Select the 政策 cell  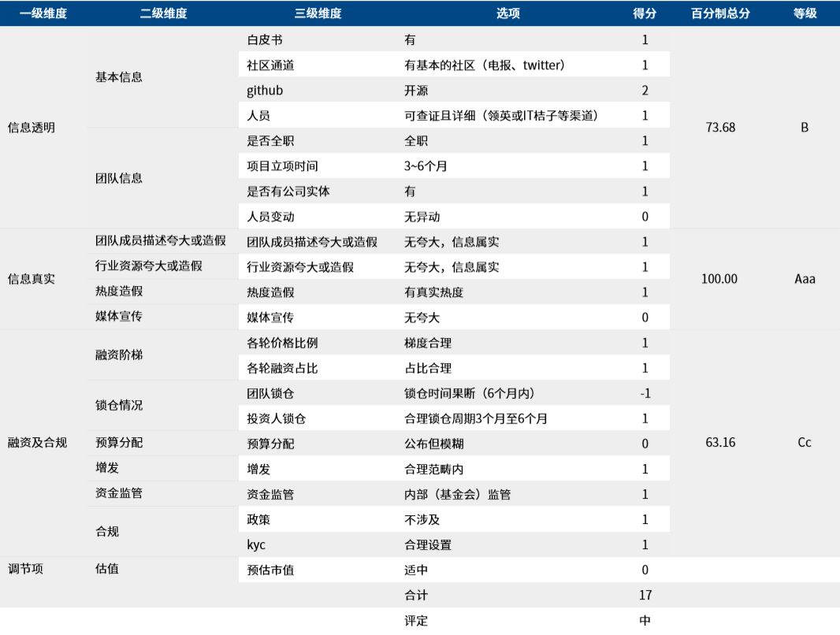pyautogui.click(x=258, y=520)
